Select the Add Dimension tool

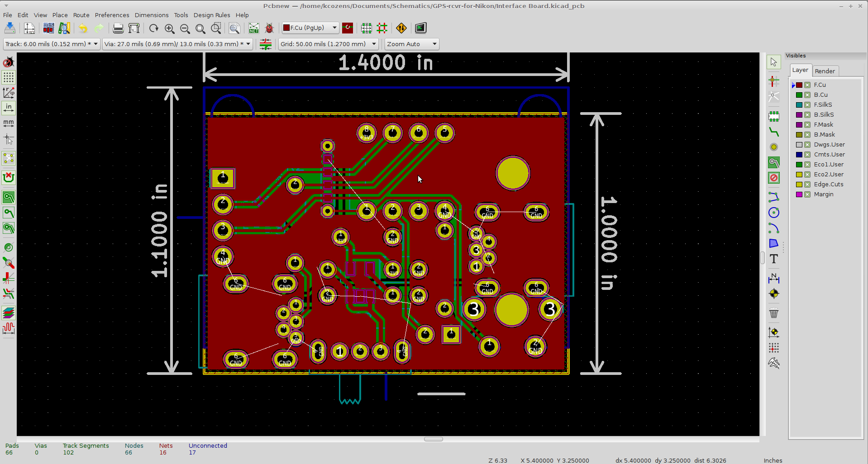(774, 278)
